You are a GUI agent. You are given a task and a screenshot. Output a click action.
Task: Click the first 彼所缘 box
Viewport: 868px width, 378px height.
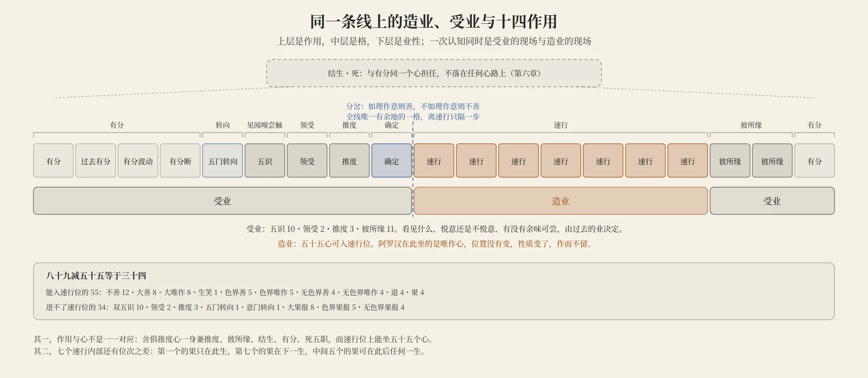click(730, 161)
